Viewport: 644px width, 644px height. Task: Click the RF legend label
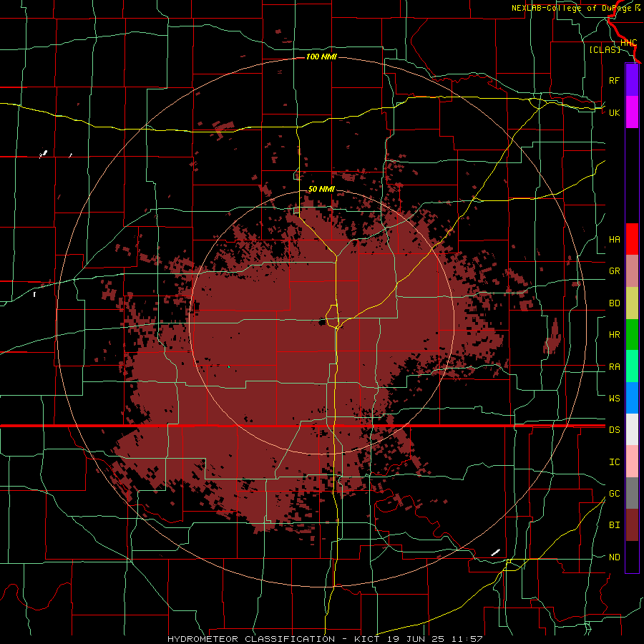pos(614,80)
